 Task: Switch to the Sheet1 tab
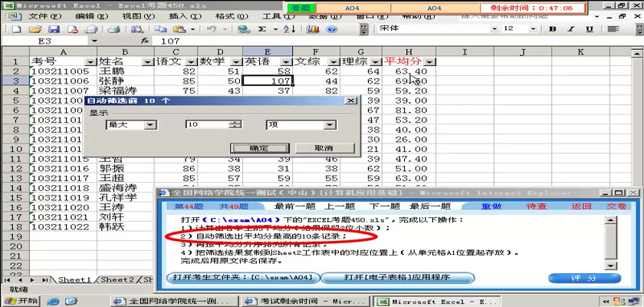[x=74, y=280]
